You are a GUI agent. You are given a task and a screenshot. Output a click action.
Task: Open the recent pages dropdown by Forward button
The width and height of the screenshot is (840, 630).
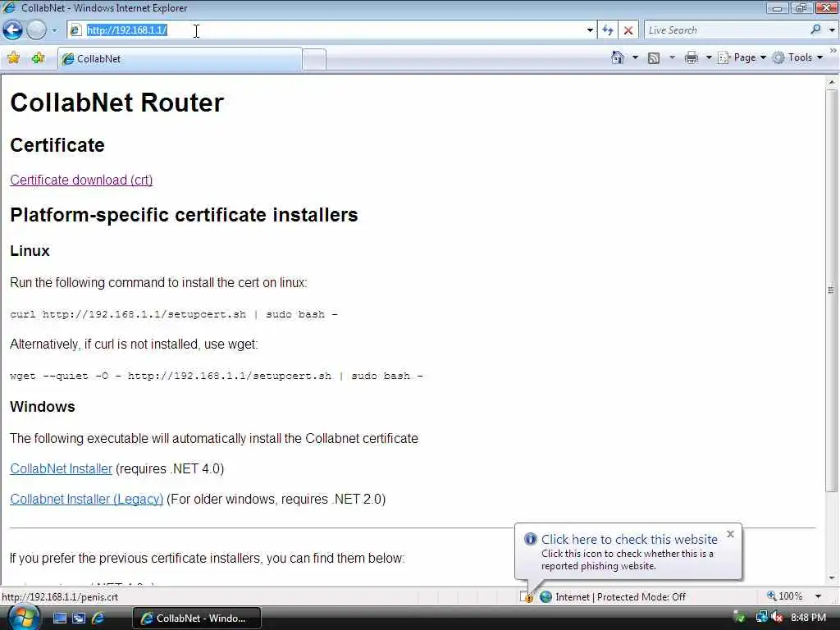54,30
